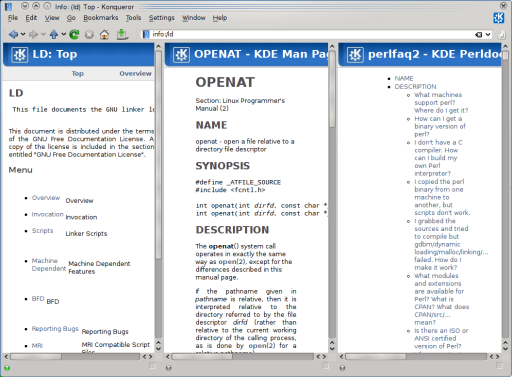The image size is (512, 377).
Task: Open the Reporting Bugs link
Action: point(55,329)
